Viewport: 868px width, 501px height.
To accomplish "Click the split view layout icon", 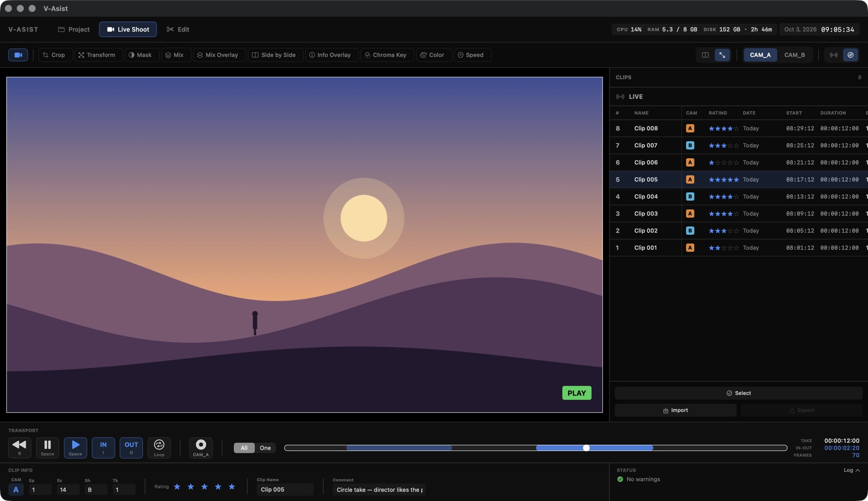I will click(x=705, y=55).
